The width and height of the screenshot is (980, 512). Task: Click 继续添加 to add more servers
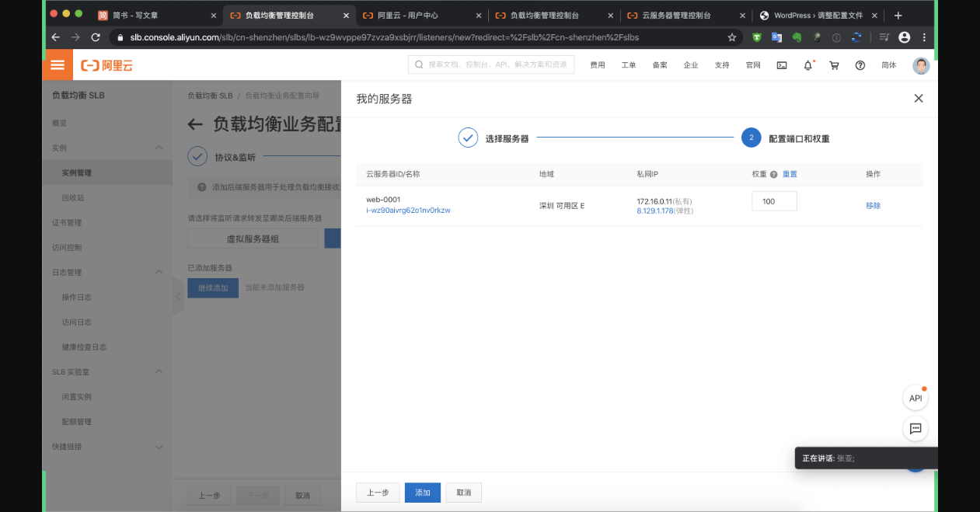[213, 287]
